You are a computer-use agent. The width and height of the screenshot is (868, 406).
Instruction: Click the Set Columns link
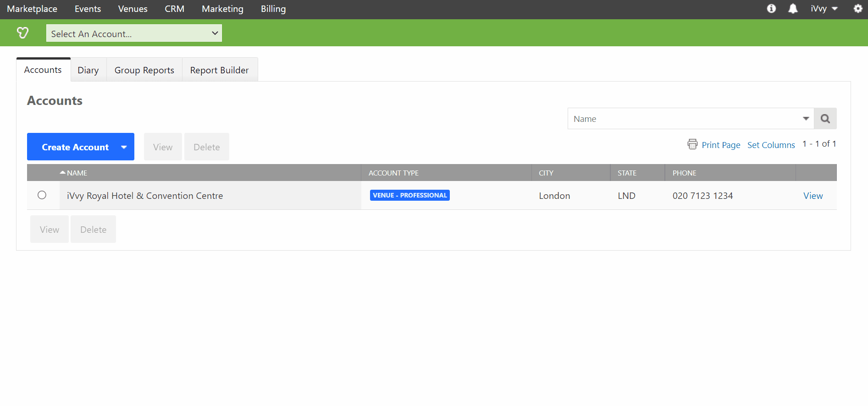click(x=771, y=145)
